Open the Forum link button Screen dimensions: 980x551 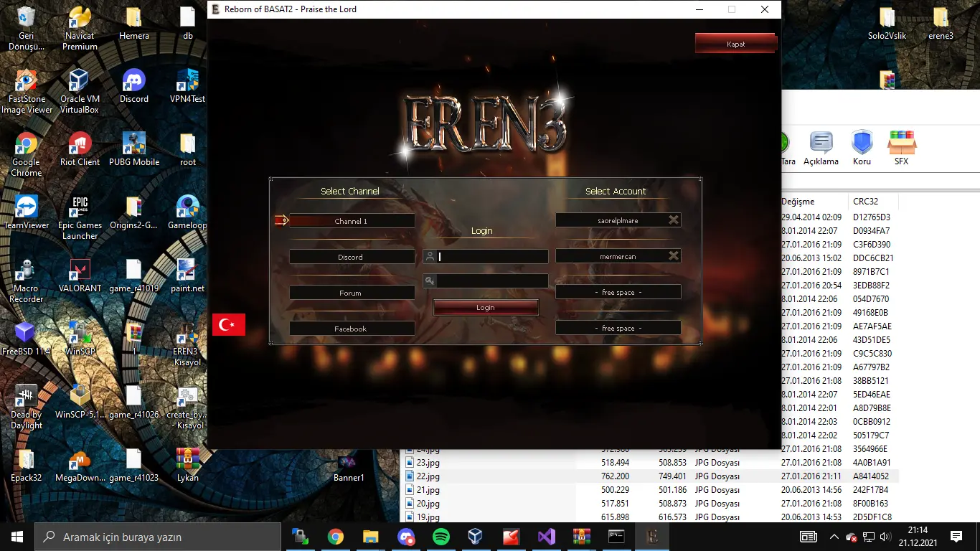tap(351, 293)
